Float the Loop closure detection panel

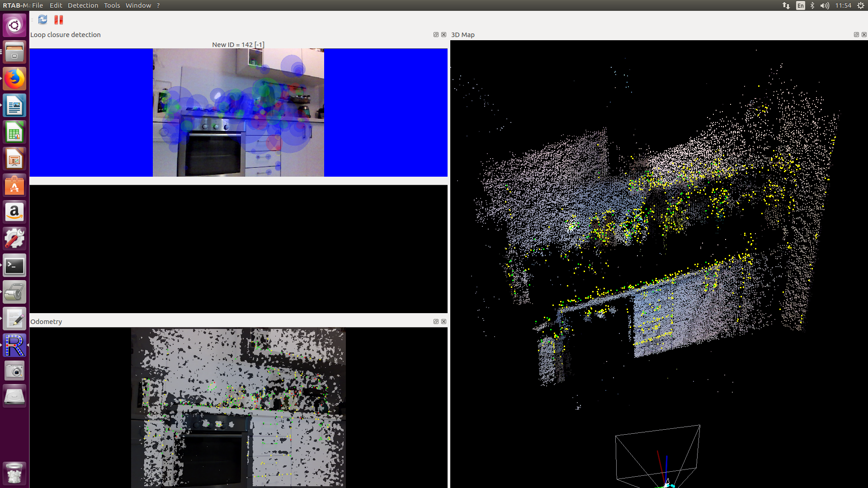[x=436, y=35]
